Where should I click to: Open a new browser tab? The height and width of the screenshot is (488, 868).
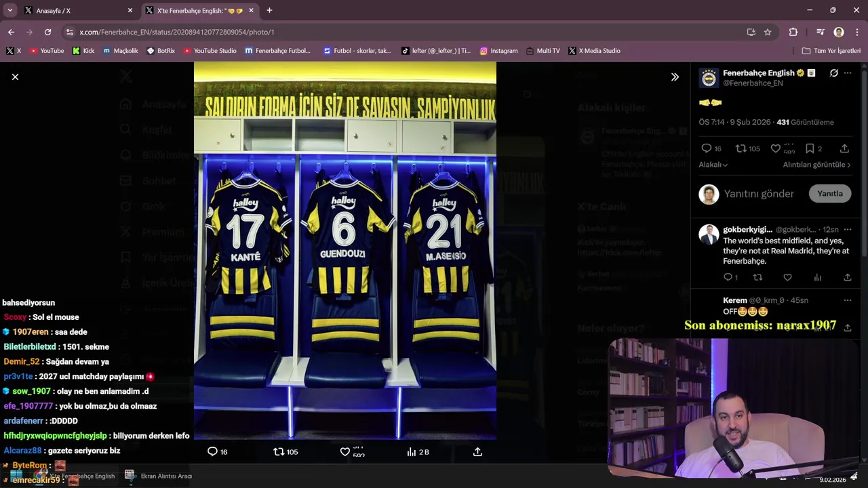click(x=269, y=10)
